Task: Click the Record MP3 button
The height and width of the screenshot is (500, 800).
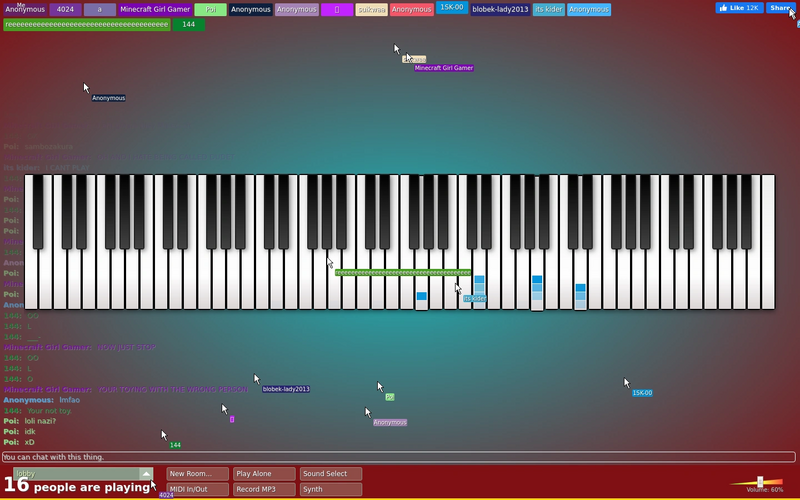Action: [264, 489]
